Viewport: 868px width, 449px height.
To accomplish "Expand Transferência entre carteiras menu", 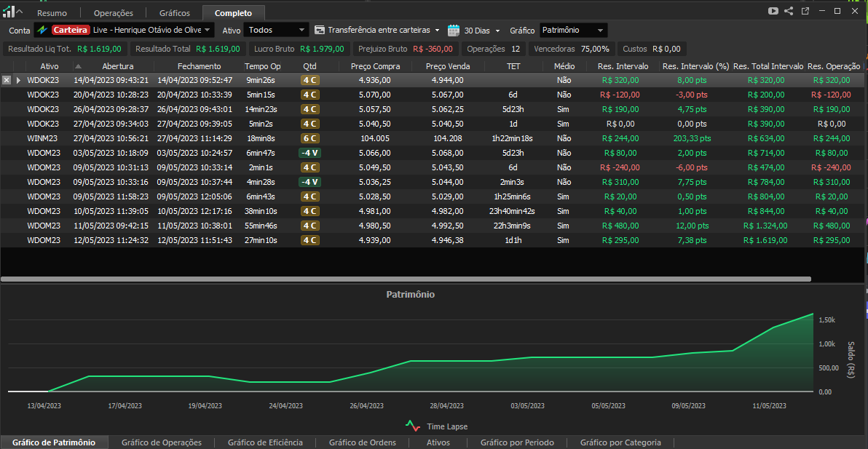I will 437,31.
